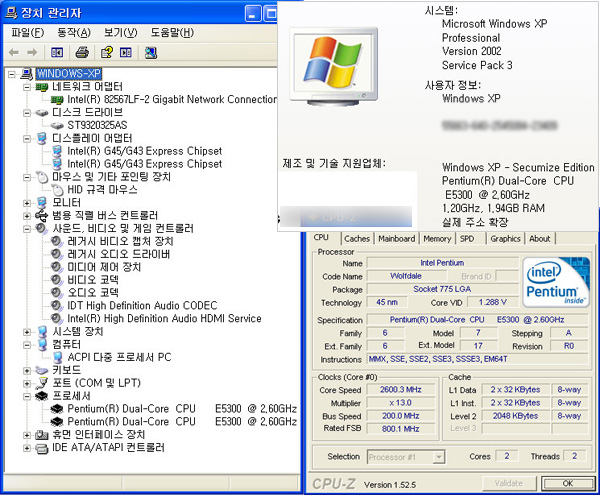Click the disk icon beside ST9320325AS

(57, 126)
